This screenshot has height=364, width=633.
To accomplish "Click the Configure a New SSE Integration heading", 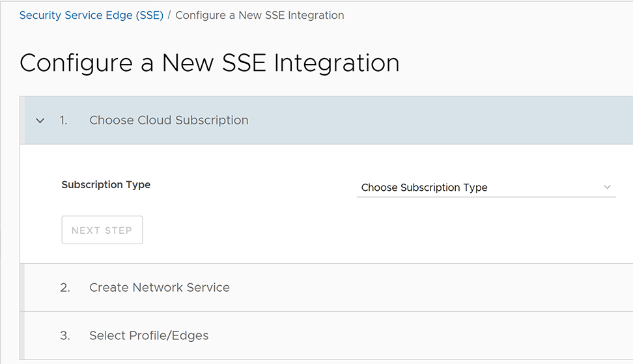I will click(209, 63).
